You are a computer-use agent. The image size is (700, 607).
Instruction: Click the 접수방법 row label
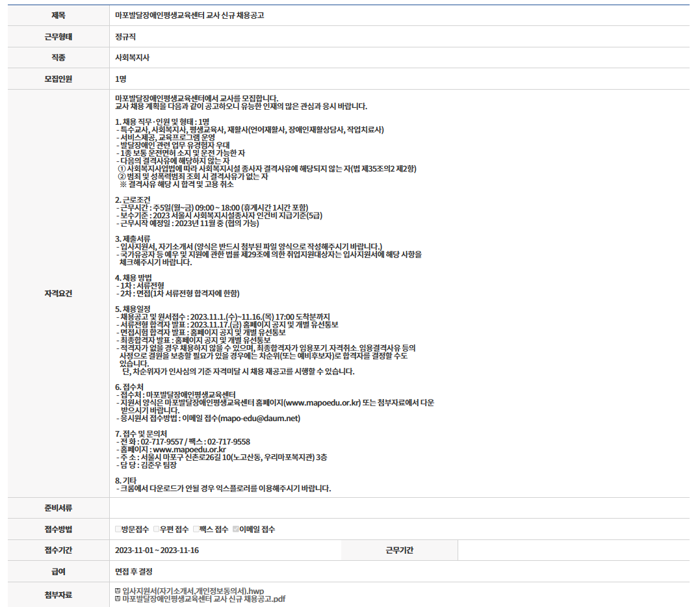58,530
